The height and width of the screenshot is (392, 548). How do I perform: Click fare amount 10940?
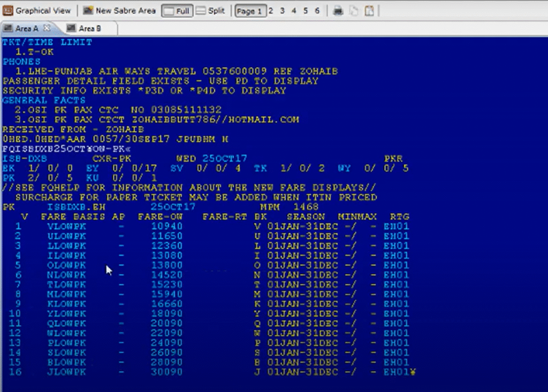point(167,227)
